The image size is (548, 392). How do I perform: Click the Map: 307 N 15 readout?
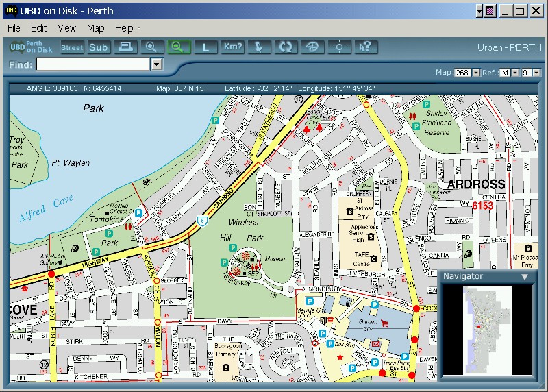point(180,88)
